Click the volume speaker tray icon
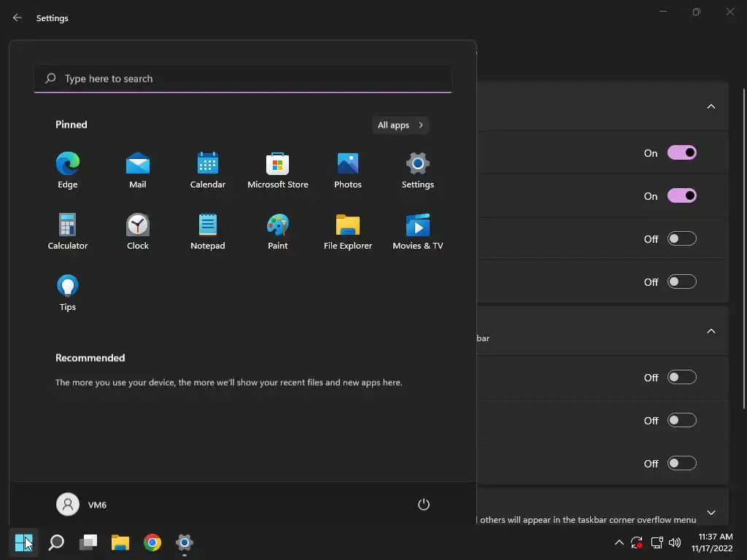 [x=675, y=542]
